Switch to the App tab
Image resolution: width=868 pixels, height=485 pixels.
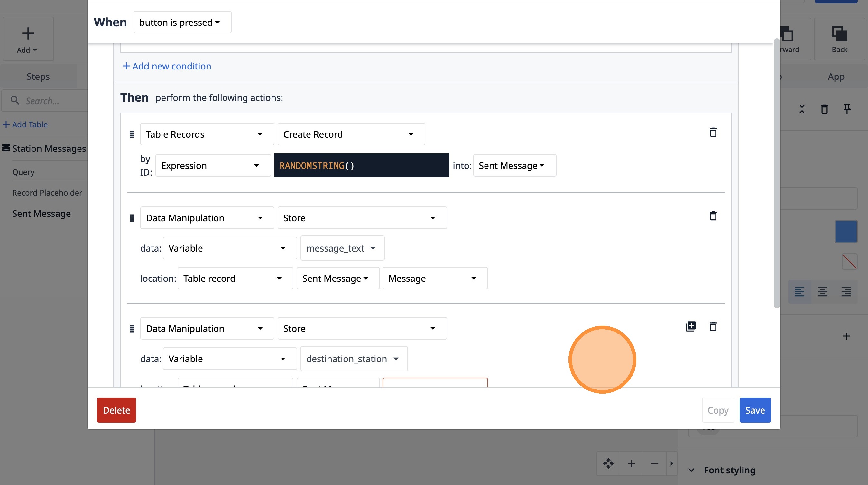pyautogui.click(x=836, y=77)
